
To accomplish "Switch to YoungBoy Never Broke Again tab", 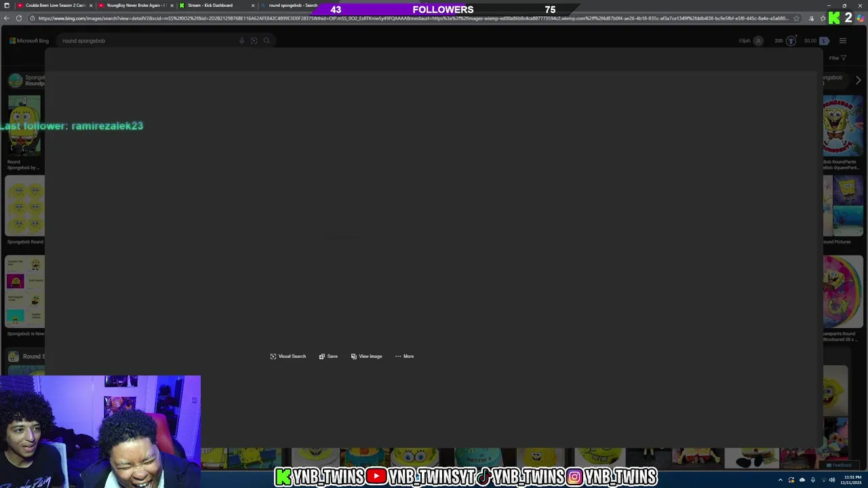I will coord(135,5).
